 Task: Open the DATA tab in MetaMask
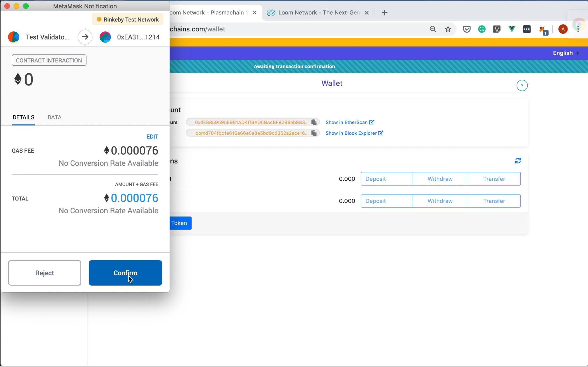pyautogui.click(x=54, y=117)
